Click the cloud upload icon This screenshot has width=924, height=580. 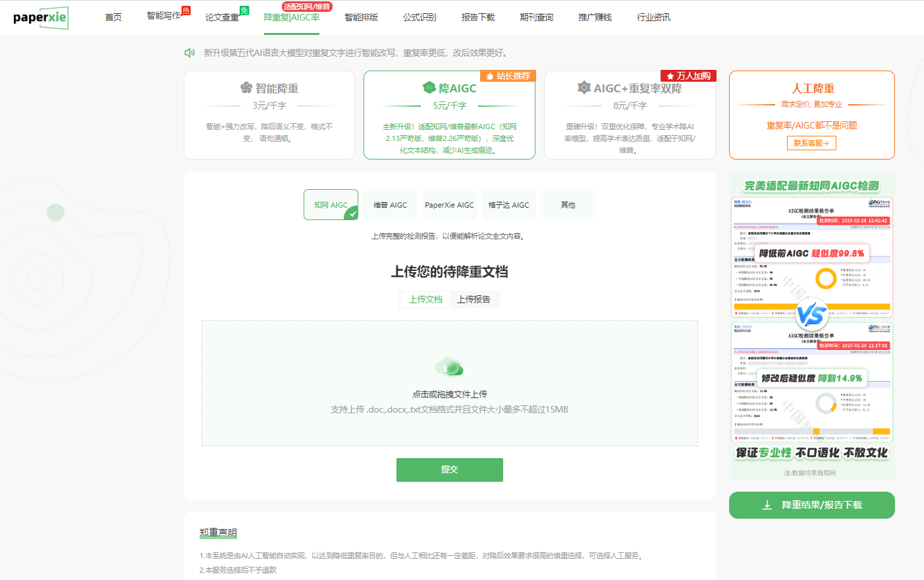click(449, 366)
